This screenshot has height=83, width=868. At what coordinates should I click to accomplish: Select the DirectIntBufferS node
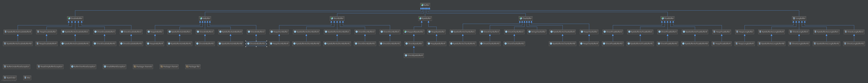pyautogui.click(x=205, y=32)
